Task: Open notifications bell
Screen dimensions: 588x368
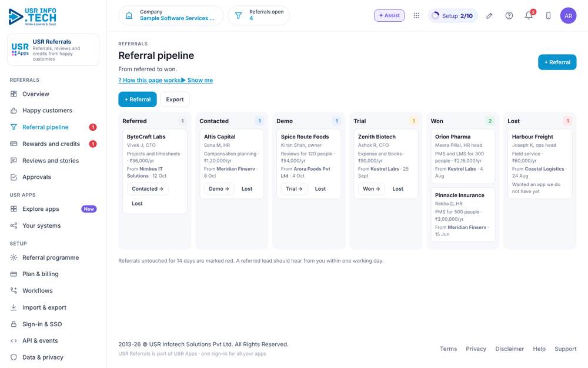Action: pos(529,15)
